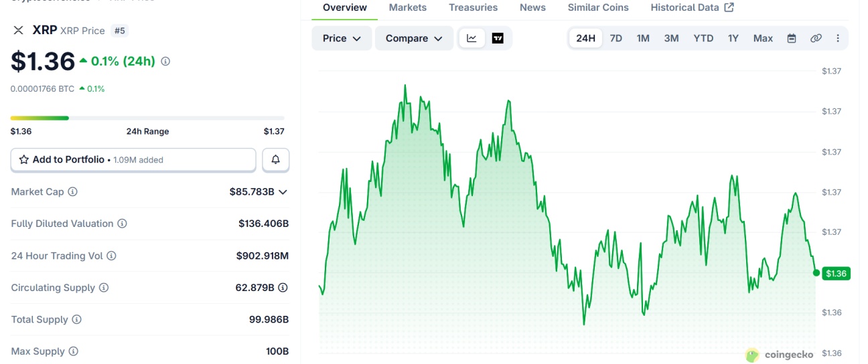The height and width of the screenshot is (364, 868).
Task: Click the $1.36 main price text
Action: pos(43,61)
